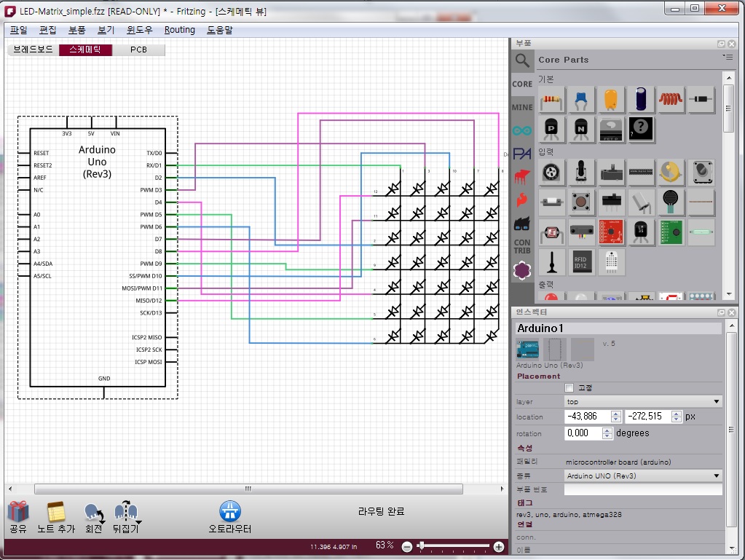Increment the rotation stepper
The width and height of the screenshot is (745, 560).
coord(607,430)
